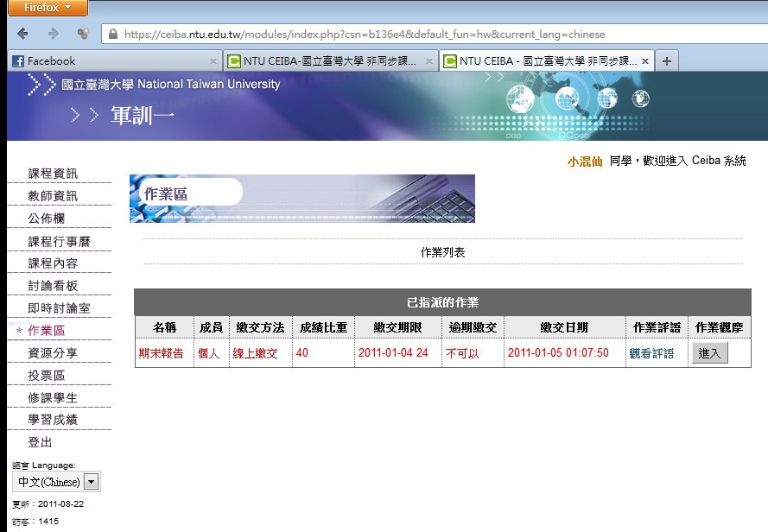Click the 作業區 banner image
768x532 pixels.
302,199
